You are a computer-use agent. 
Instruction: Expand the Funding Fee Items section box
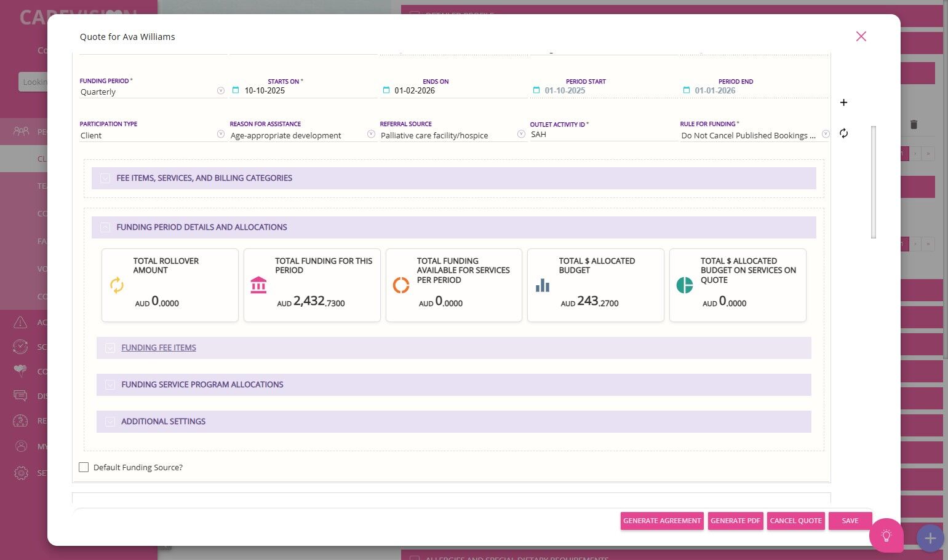tap(110, 348)
